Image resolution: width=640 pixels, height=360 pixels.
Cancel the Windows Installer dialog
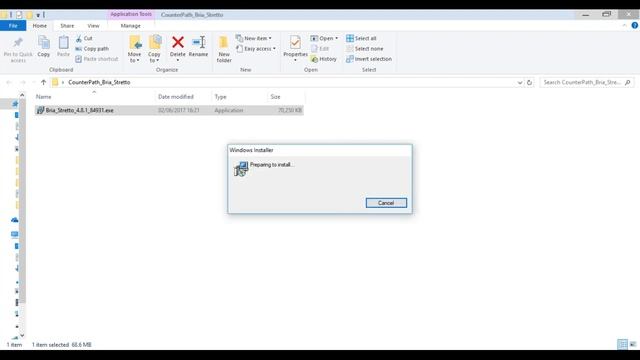click(386, 203)
